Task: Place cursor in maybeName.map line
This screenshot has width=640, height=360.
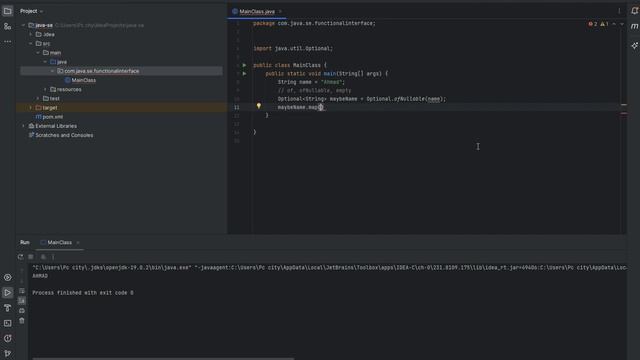Action: 301,107
